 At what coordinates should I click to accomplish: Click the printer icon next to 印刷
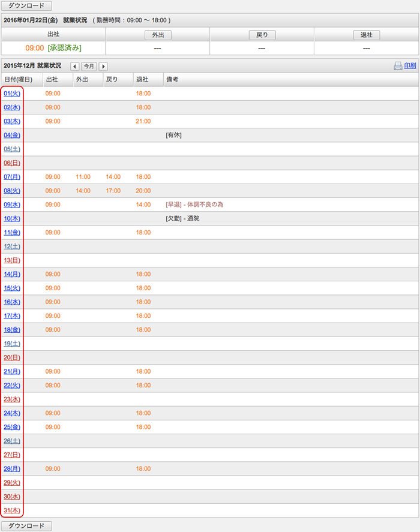pyautogui.click(x=398, y=66)
